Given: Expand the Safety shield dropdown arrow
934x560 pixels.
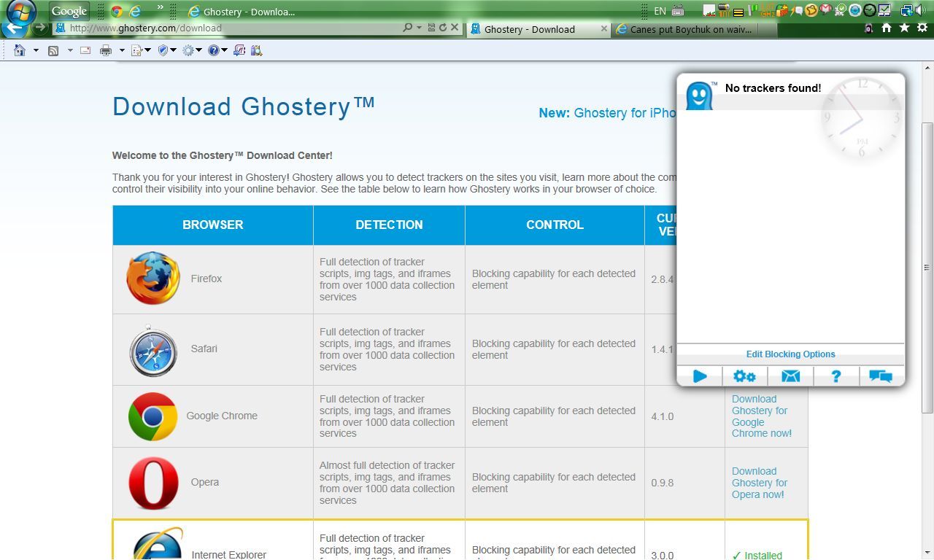Looking at the screenshot, I should point(173,50).
